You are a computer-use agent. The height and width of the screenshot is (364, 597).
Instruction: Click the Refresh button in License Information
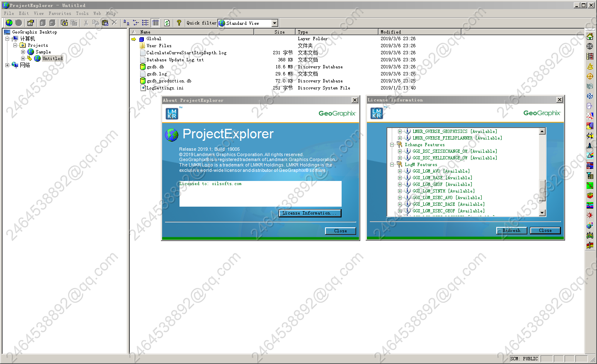(511, 230)
